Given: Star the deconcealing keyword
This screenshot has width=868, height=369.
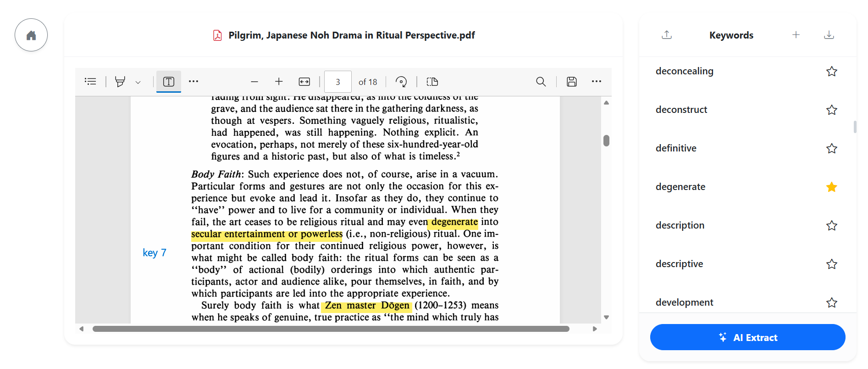Looking at the screenshot, I should click(832, 71).
